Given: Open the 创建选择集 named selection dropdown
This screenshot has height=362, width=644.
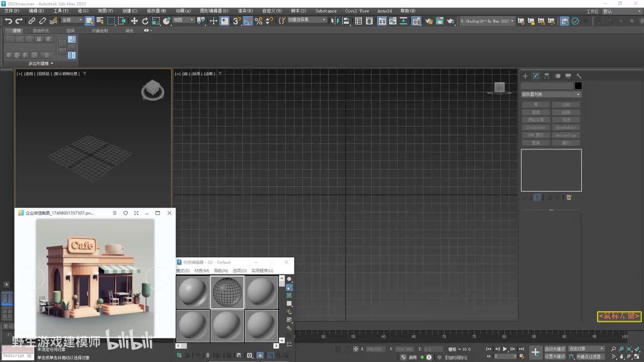Looking at the screenshot, I should (x=306, y=21).
